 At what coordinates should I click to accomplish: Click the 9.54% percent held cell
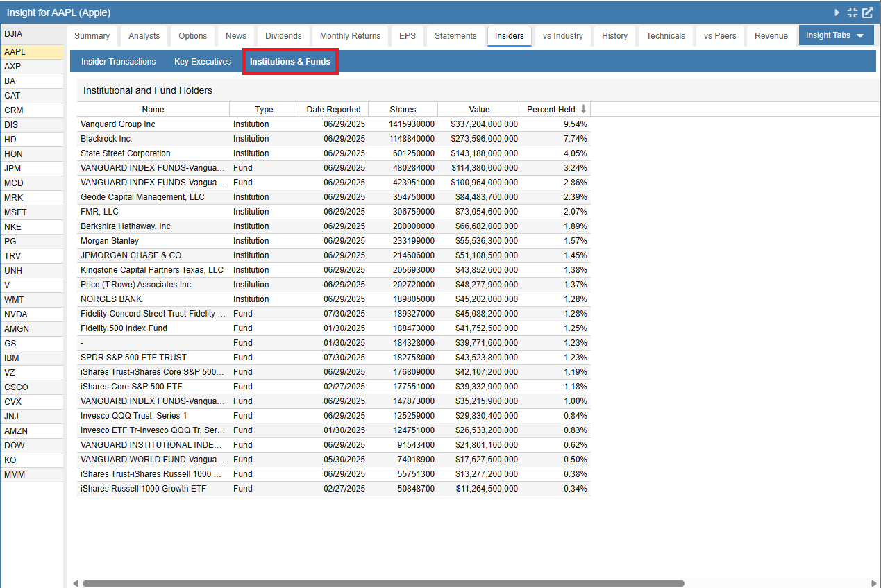click(555, 124)
